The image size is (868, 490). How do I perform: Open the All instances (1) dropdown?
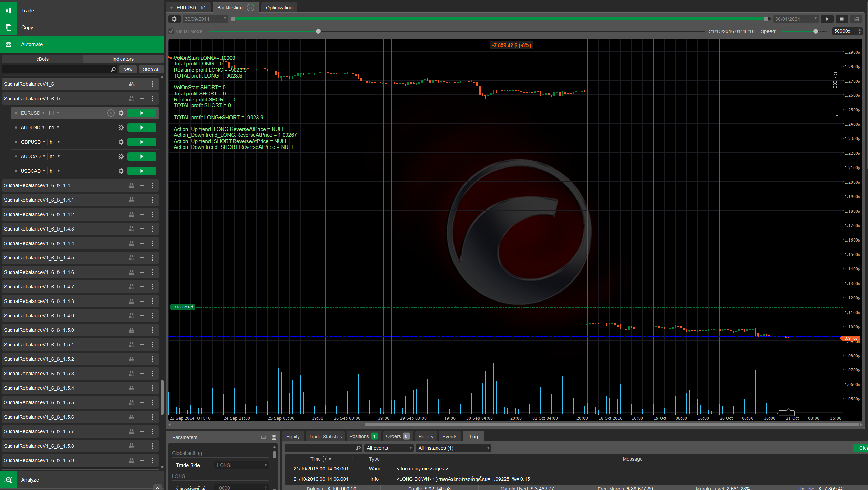point(453,448)
